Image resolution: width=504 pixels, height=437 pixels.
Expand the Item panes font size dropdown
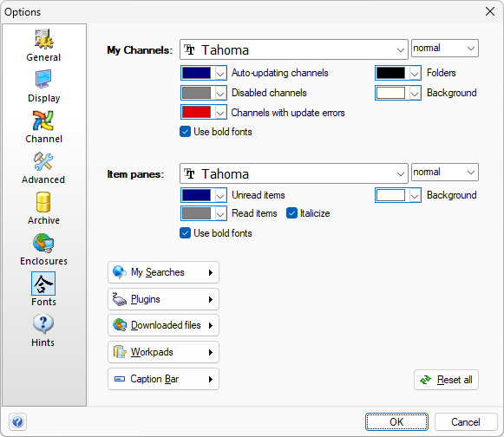[444, 172]
